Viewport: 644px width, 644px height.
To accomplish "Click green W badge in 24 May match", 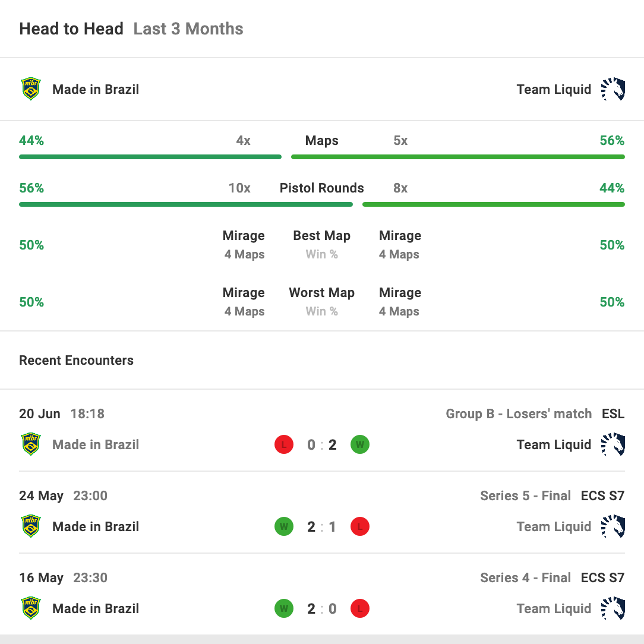I will coord(284,526).
